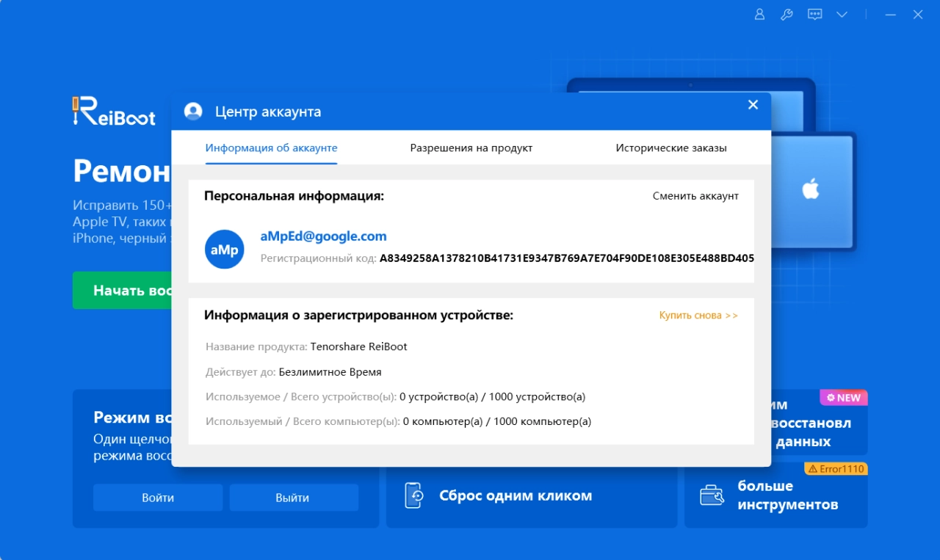Click 0 компьютер(а) / 1000 компьютер(а) value
The height and width of the screenshot is (560, 940).
pyautogui.click(x=497, y=422)
